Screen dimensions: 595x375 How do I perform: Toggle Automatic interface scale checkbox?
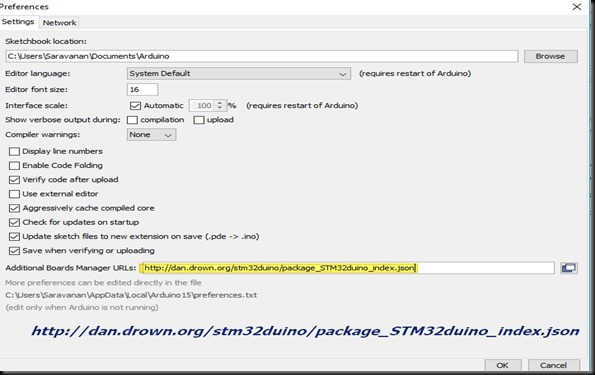(x=135, y=106)
